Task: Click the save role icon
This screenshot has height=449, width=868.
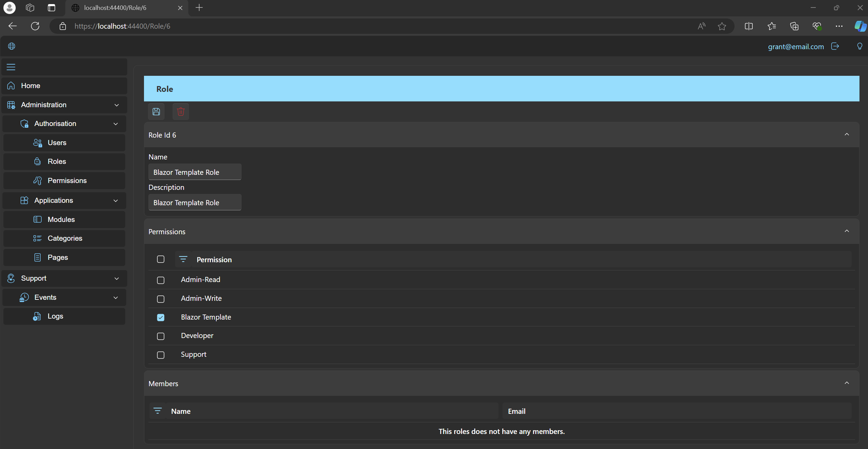Action: [156, 112]
